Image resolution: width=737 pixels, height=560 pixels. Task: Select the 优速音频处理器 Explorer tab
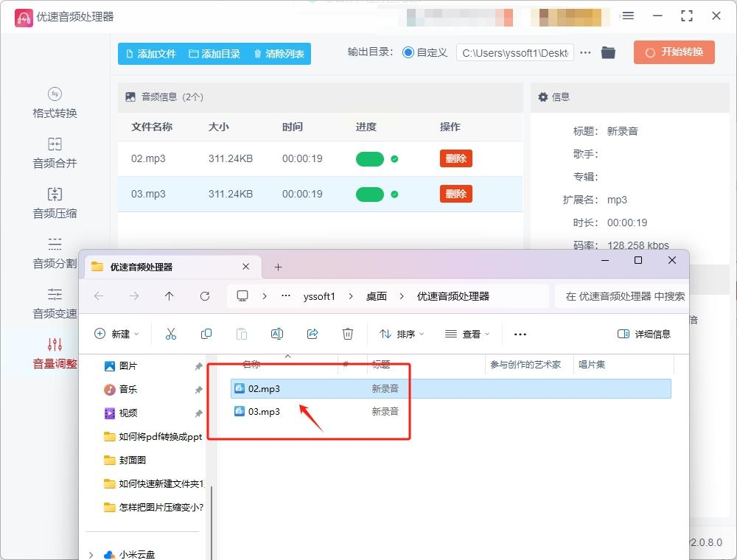(x=173, y=267)
